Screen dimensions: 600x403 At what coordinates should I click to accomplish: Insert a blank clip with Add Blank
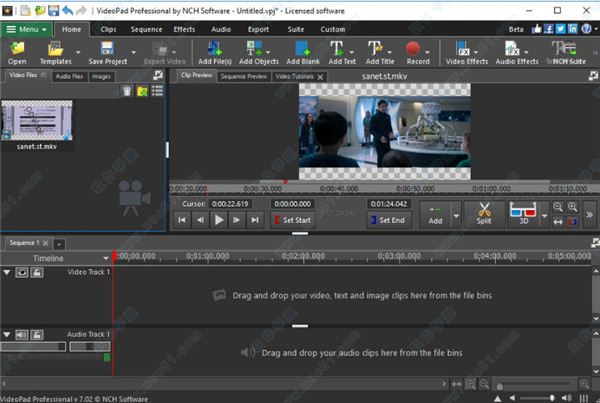pyautogui.click(x=303, y=52)
